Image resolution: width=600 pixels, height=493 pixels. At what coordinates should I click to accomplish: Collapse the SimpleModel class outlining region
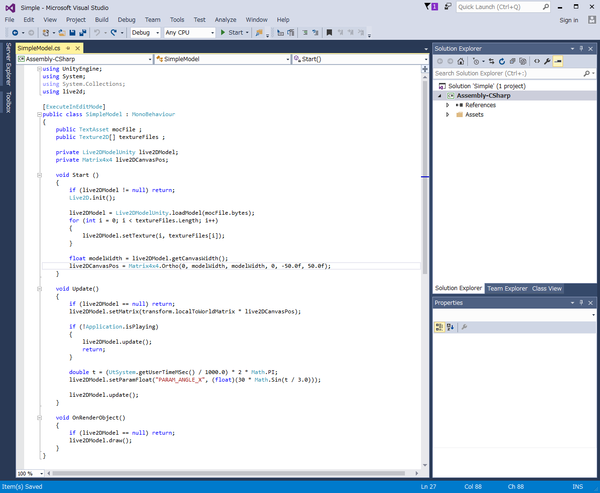tap(39, 114)
